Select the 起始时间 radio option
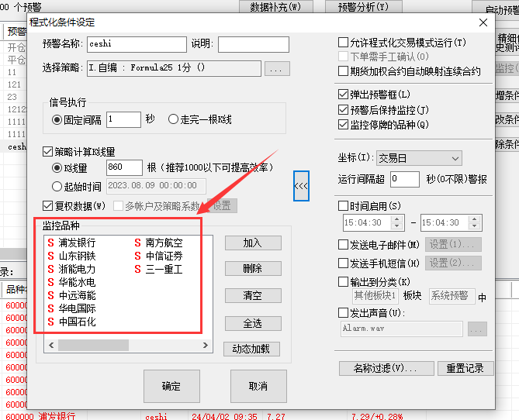This screenshot has width=519, height=420. click(x=57, y=187)
